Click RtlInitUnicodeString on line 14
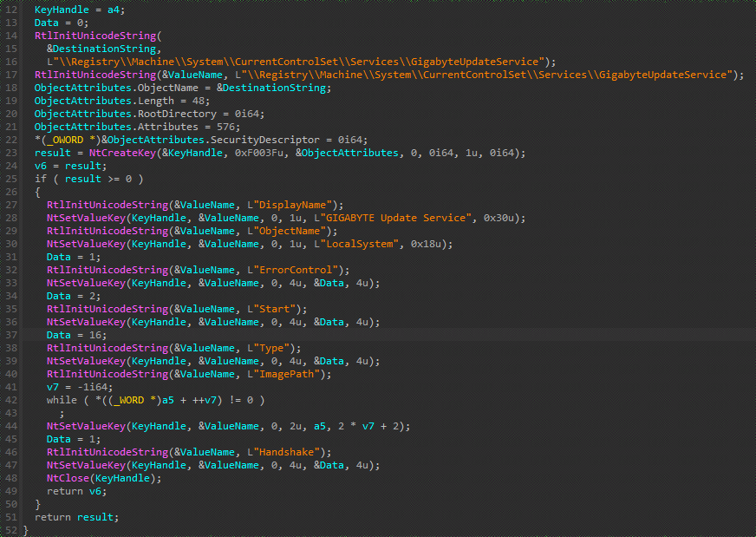This screenshot has height=537, width=756. click(95, 36)
